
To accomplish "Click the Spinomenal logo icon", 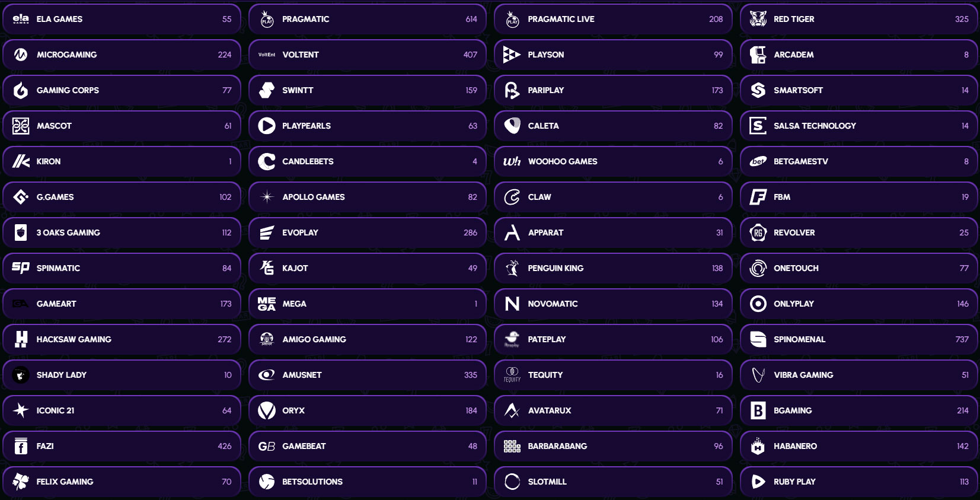I will pyautogui.click(x=758, y=339).
